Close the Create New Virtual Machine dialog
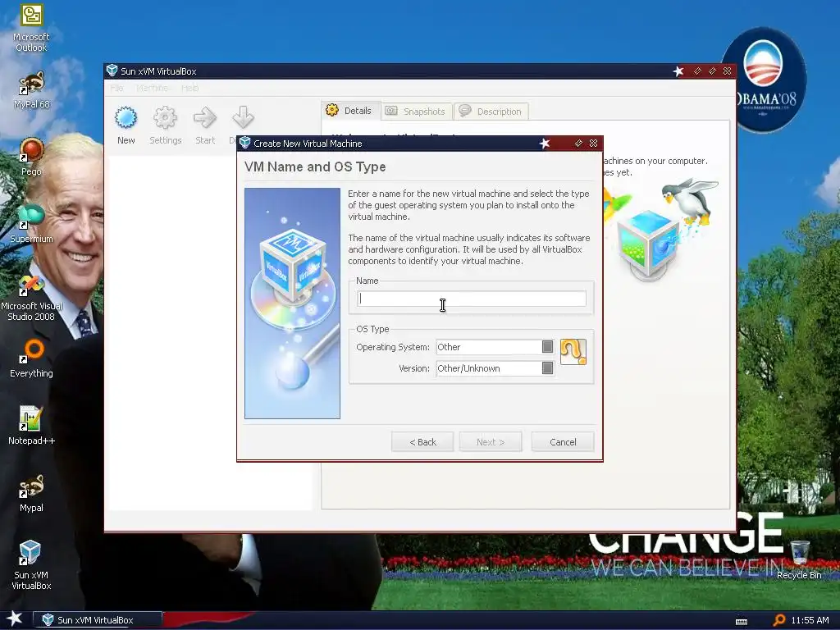840x630 pixels. [x=594, y=143]
